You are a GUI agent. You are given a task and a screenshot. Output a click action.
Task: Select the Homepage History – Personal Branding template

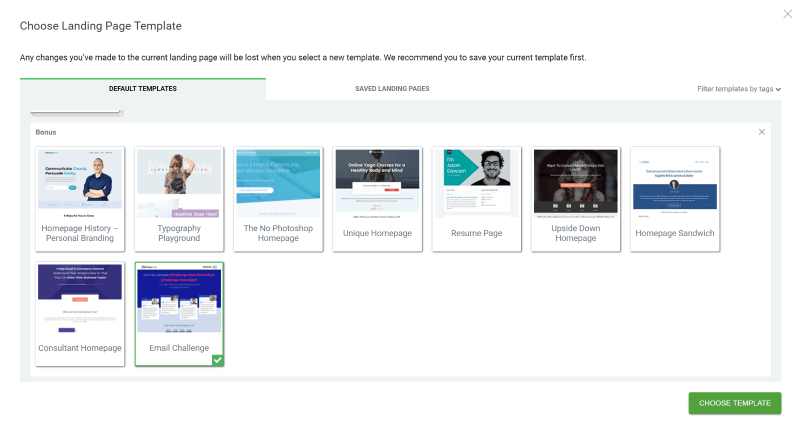[x=80, y=184]
